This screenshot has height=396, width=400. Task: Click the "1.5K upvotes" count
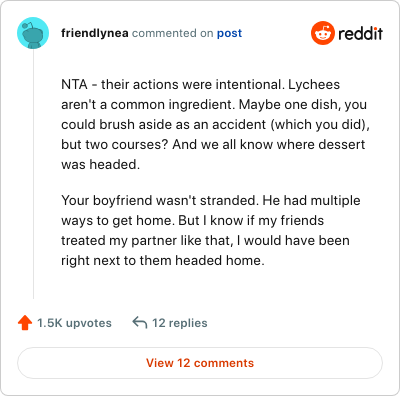tap(74, 323)
